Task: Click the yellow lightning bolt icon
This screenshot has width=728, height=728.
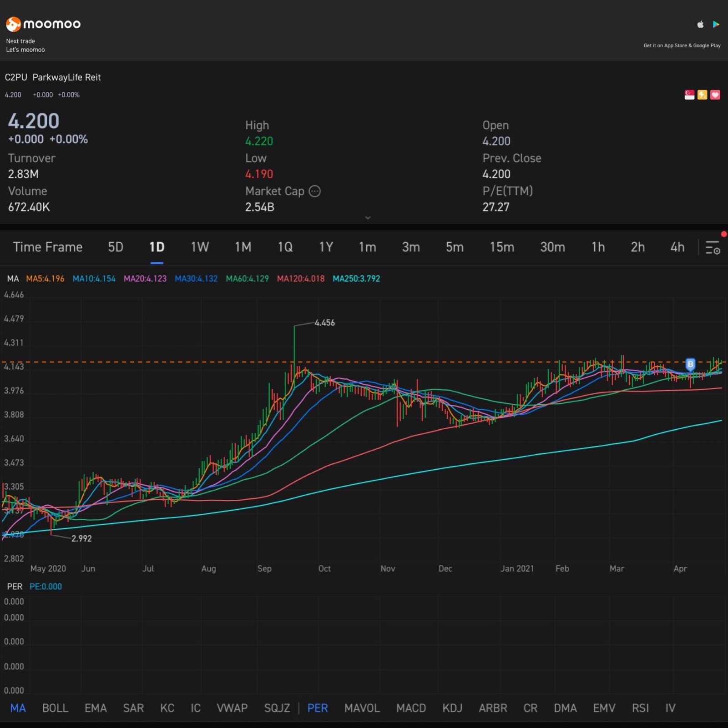Action: coord(702,95)
